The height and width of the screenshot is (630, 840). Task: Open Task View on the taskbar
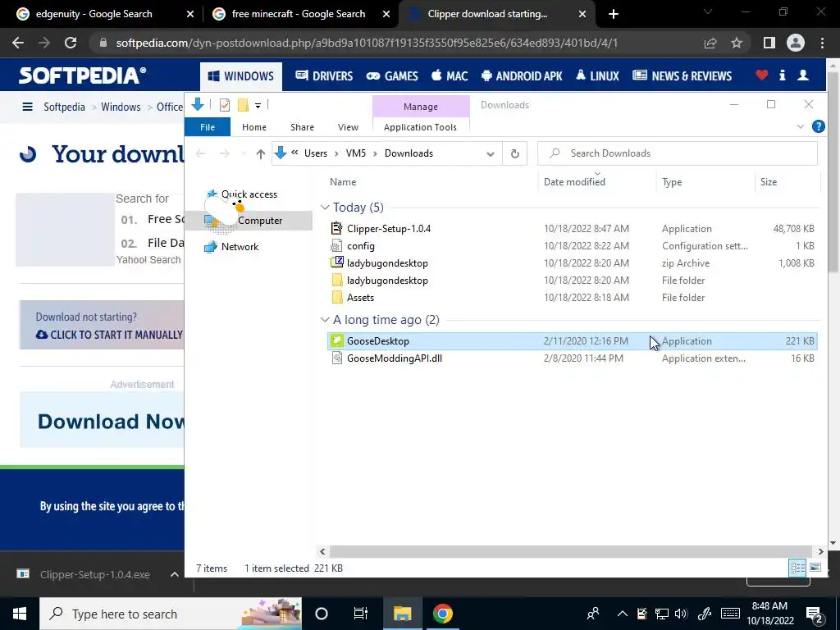[x=361, y=614]
